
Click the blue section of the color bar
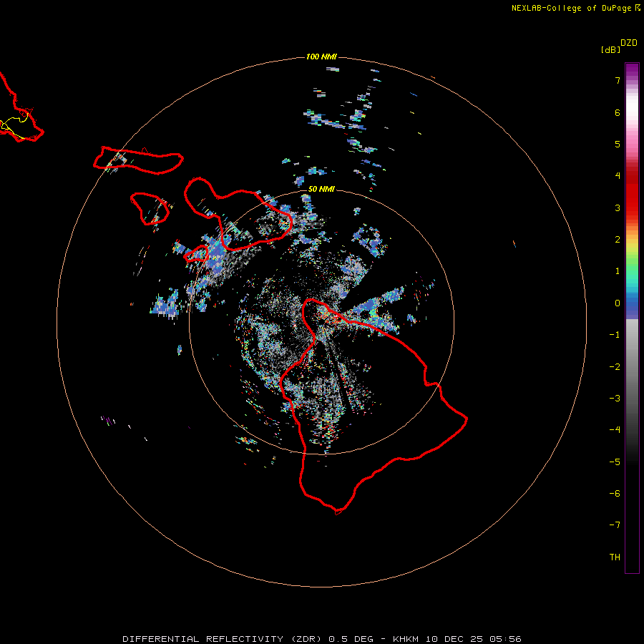tap(632, 306)
